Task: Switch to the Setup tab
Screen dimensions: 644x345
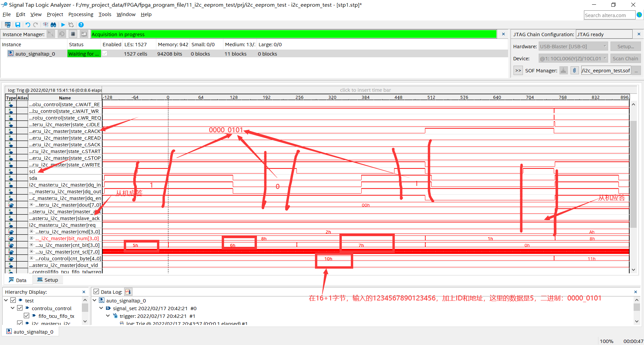Action: (x=48, y=280)
